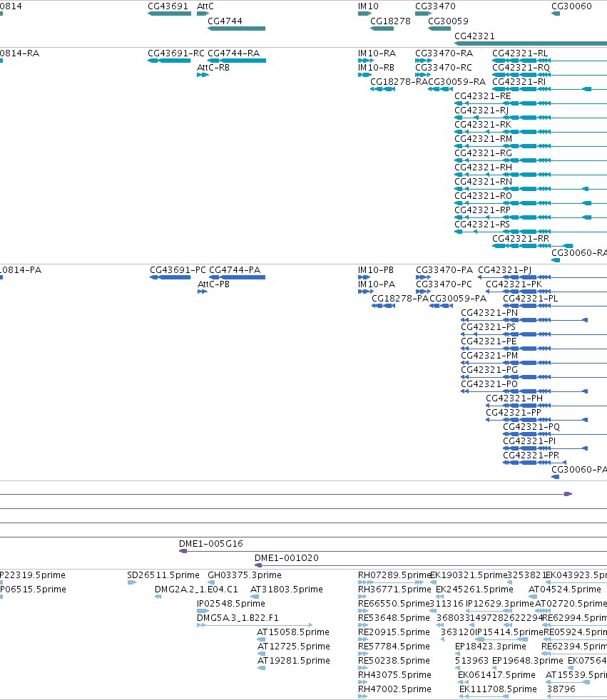Click the GH03375.3prime EST label
The image size is (607, 700).
pos(245,575)
